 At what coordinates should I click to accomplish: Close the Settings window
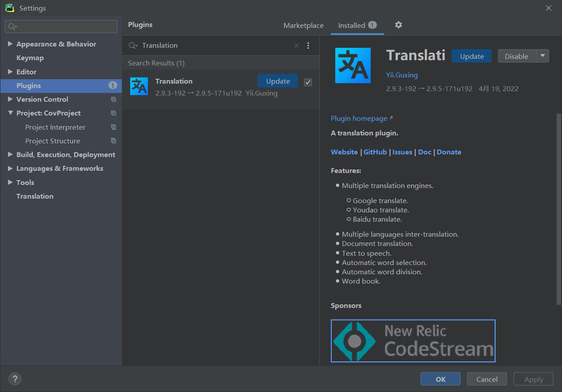[549, 8]
